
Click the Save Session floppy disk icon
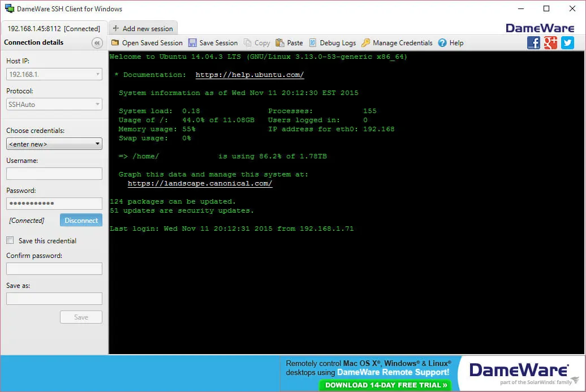pyautogui.click(x=192, y=42)
